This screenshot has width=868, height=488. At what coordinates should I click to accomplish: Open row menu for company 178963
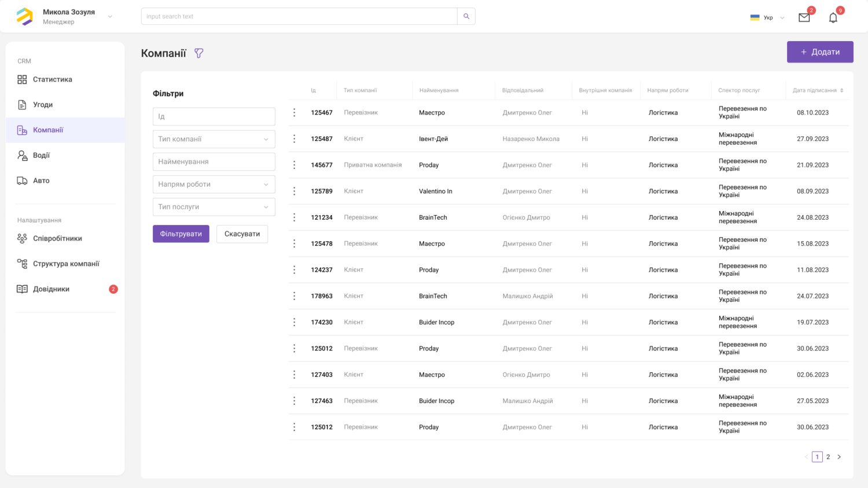click(x=295, y=296)
